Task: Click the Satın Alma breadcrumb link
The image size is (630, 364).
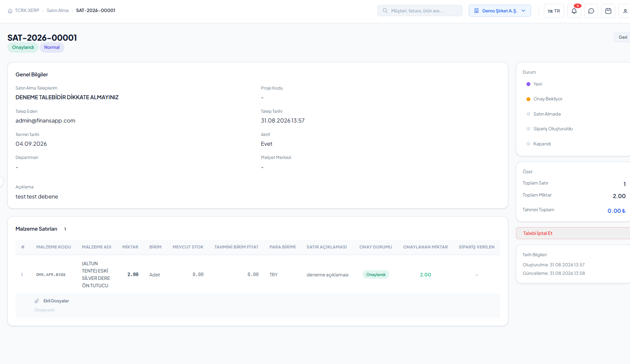Action: tap(57, 10)
